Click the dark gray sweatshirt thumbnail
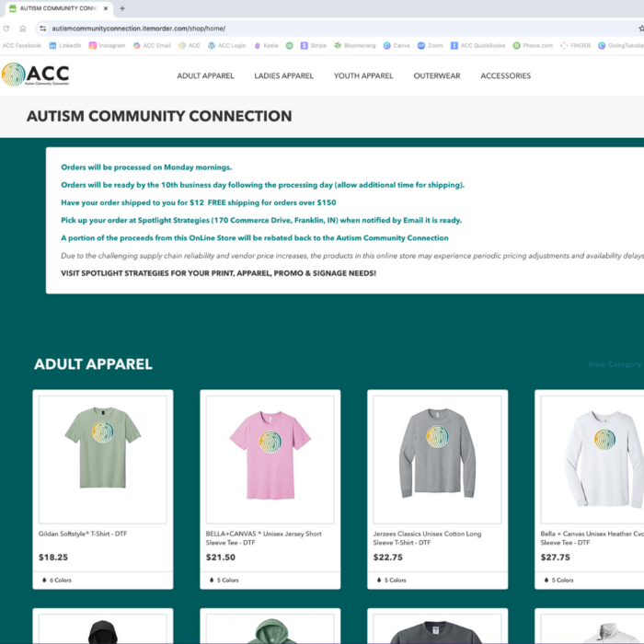The image size is (644, 644). (x=437, y=628)
